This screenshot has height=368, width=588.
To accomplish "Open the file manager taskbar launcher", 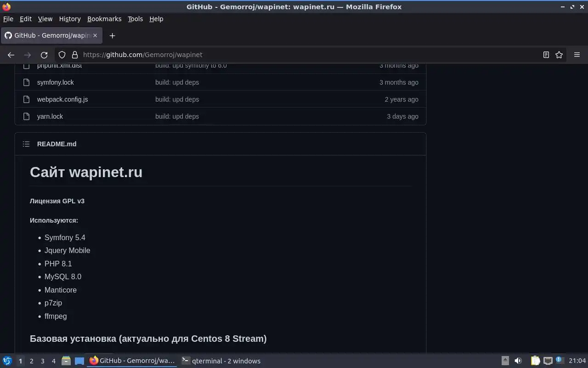I will [66, 361].
